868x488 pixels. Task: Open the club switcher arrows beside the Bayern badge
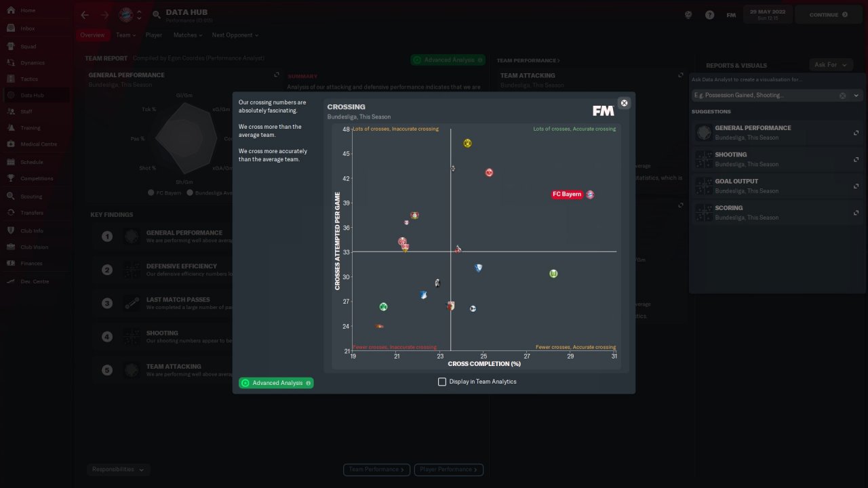[x=139, y=15]
